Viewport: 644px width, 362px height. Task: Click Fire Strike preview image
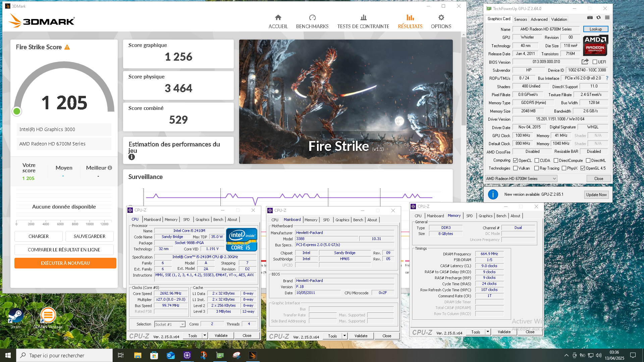[x=346, y=102]
